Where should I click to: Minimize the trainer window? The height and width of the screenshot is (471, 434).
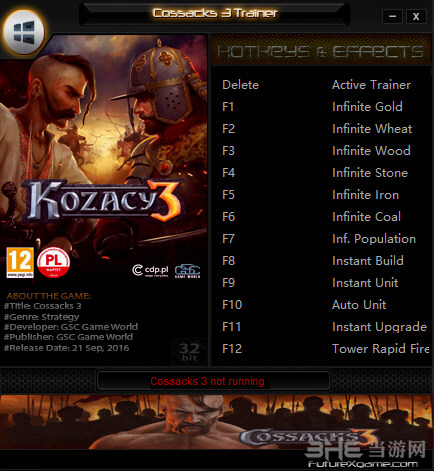click(392, 16)
